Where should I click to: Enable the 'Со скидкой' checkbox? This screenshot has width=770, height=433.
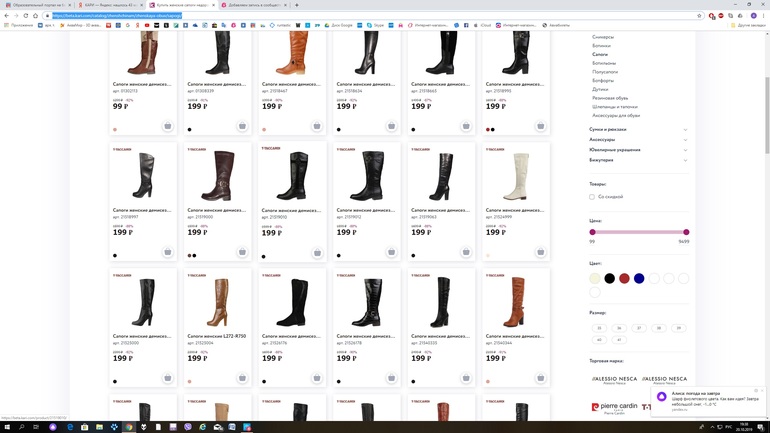592,197
